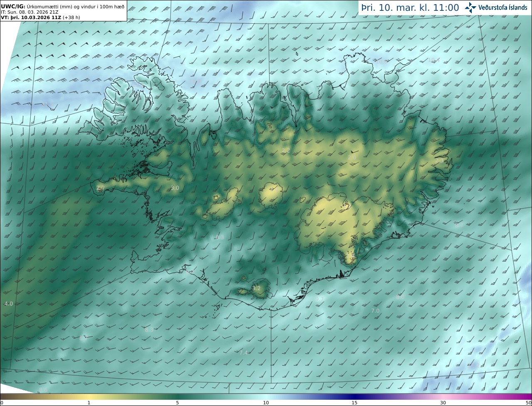The height and width of the screenshot is (406, 532).
Task: Click the '50' tick label on the color scale
Action: pyautogui.click(x=528, y=403)
